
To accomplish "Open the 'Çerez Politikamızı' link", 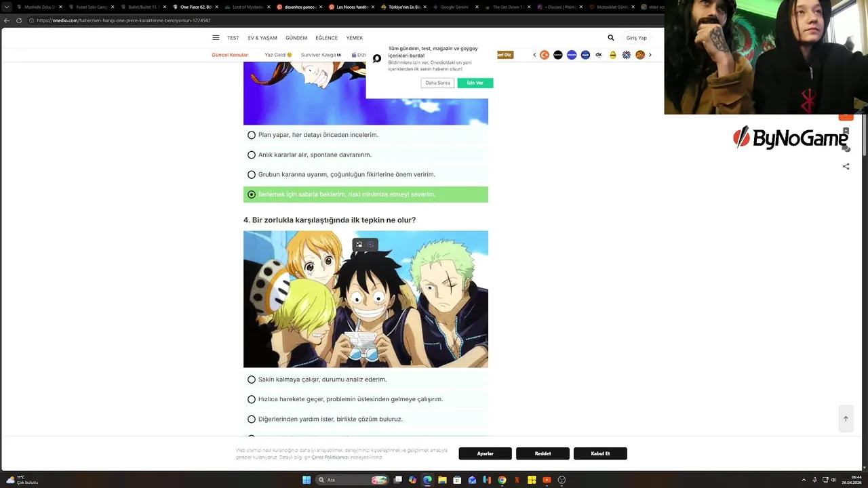I will [330, 457].
